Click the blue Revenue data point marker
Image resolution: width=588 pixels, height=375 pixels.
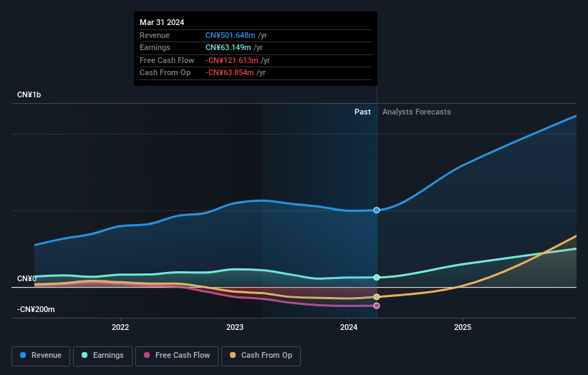377,210
